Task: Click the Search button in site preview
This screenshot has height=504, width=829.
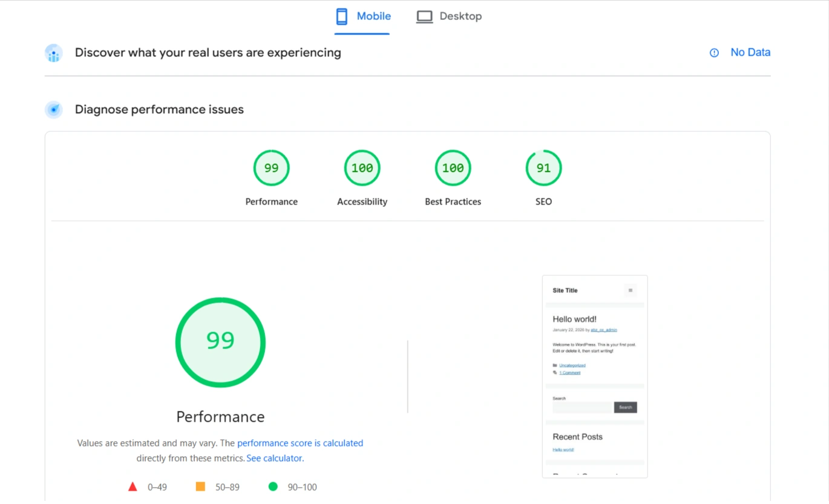Action: [x=625, y=407]
